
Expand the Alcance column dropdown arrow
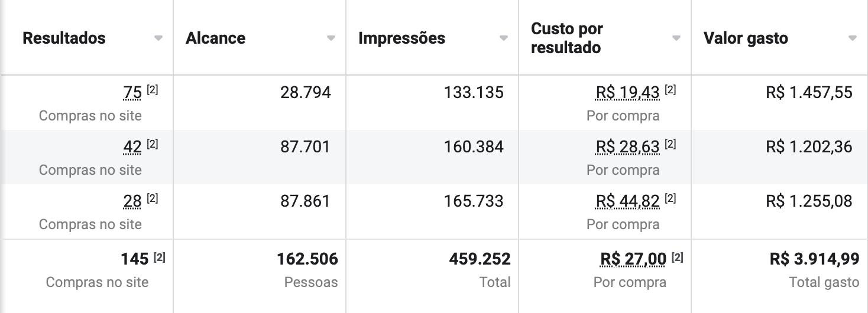pyautogui.click(x=331, y=38)
